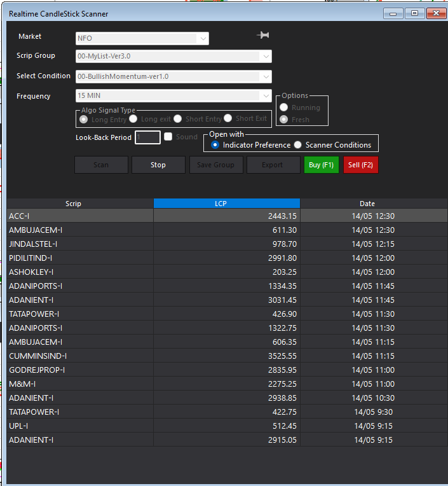Select the Long Entry radio button

(84, 120)
